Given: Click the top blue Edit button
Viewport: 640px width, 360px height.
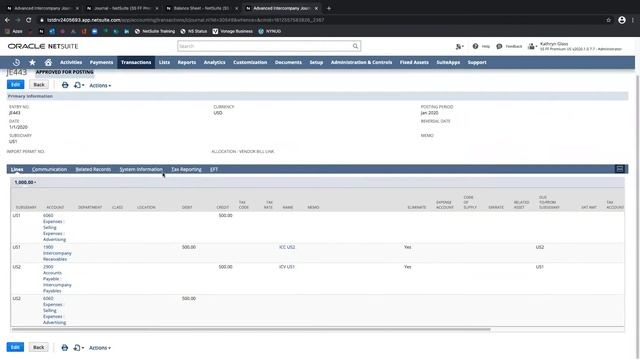Looking at the screenshot, I should click(x=16, y=84).
